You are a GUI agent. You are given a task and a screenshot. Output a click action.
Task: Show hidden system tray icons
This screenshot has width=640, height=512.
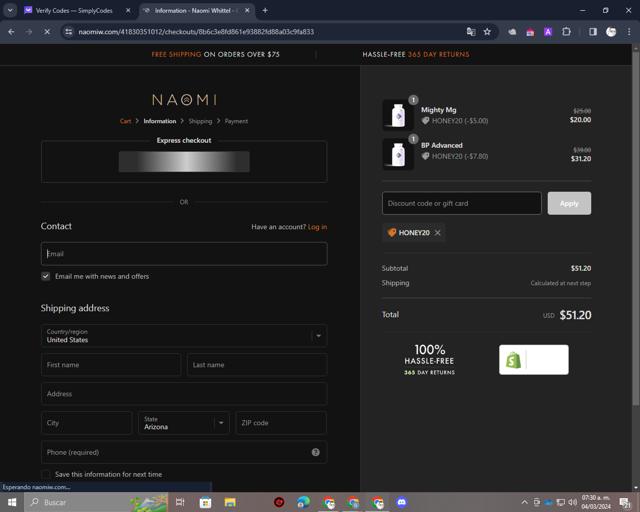click(x=524, y=502)
